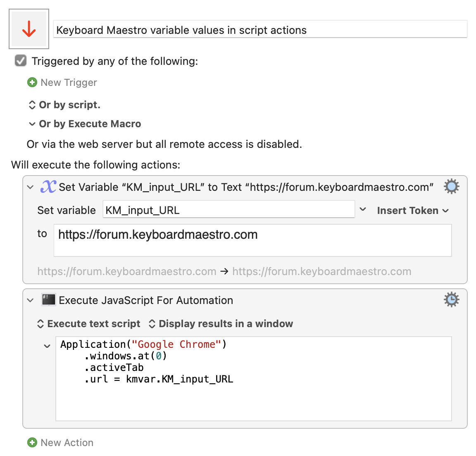Collapse the script text area chevron
This screenshot has width=476, height=456.
point(47,346)
